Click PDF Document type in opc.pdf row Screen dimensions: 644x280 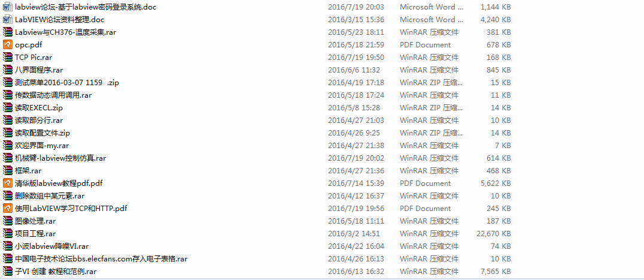(425, 45)
